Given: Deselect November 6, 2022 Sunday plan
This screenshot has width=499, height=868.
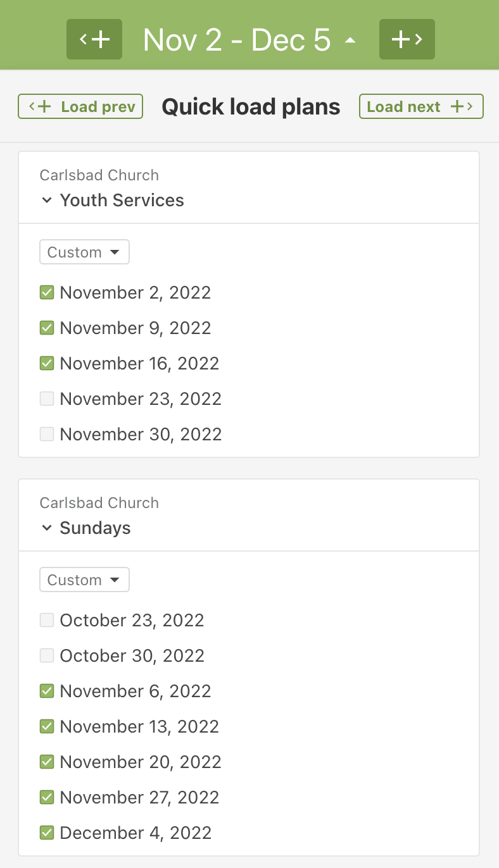Looking at the screenshot, I should (46, 691).
